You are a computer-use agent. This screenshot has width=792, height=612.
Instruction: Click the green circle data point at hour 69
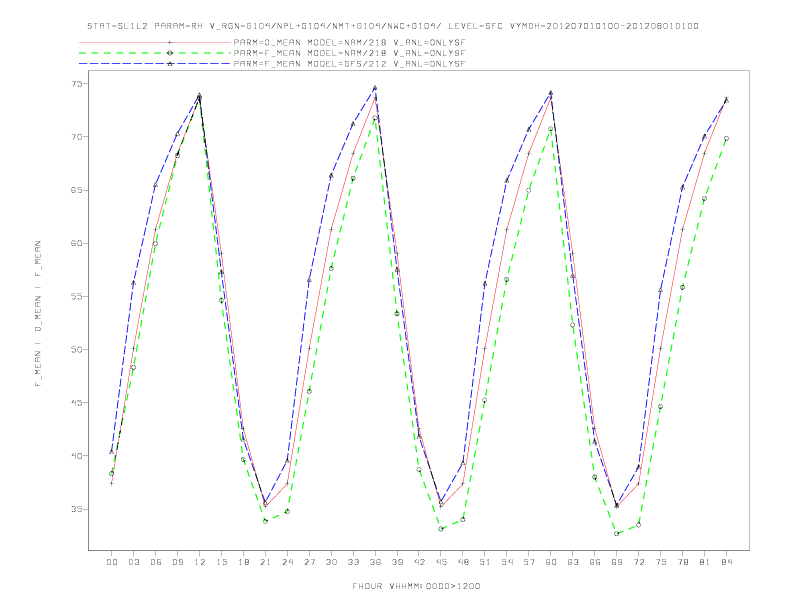[617, 533]
